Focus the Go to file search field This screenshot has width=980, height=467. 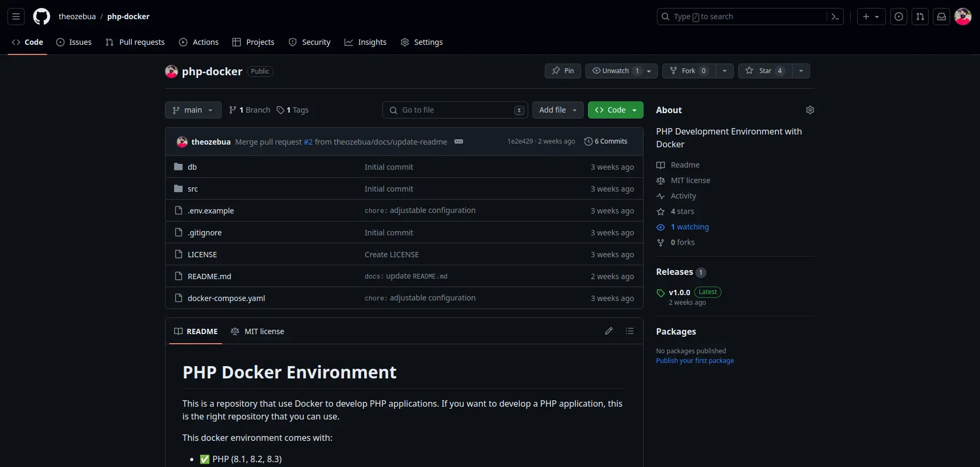click(456, 110)
